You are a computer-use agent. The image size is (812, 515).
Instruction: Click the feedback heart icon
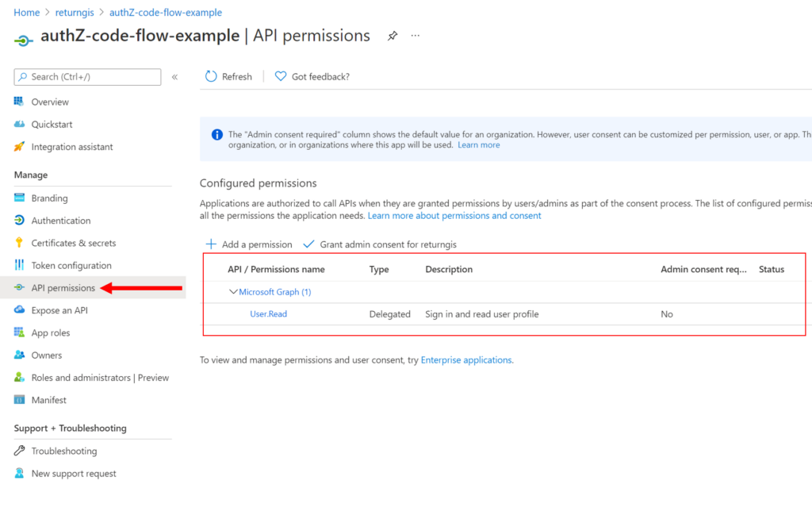(280, 76)
